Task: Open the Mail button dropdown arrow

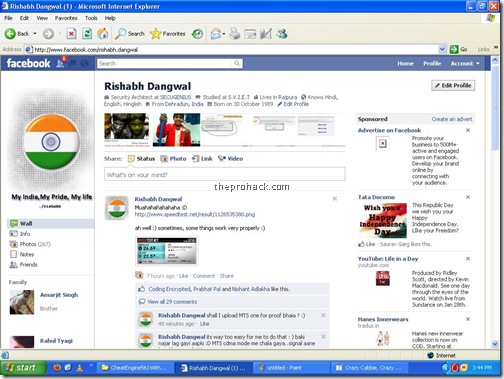Action: tap(224, 34)
